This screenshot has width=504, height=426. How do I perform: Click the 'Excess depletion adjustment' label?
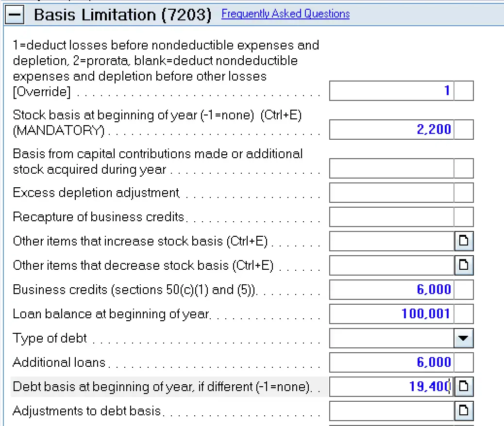96,193
